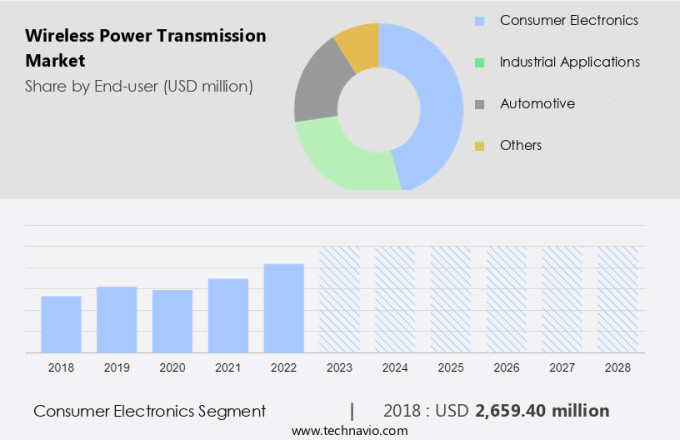Click the hatched forecast bar for 2023
Viewport: 680px width, 440px height.
tap(339, 299)
